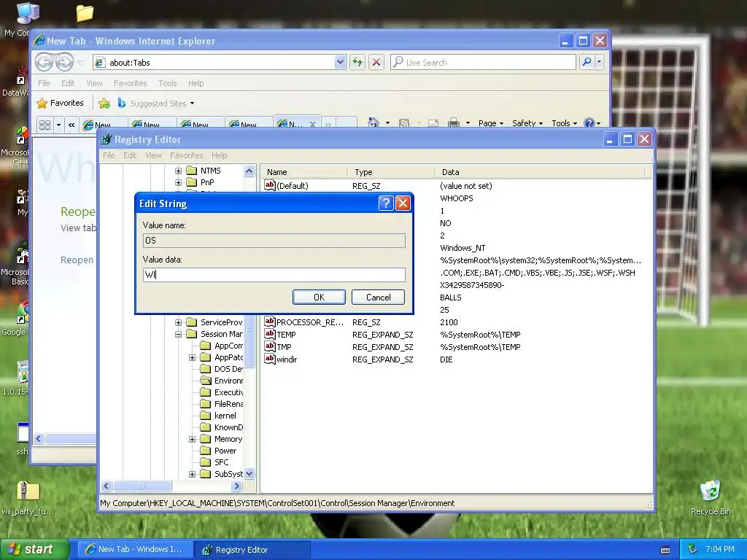
Task: Select the PROCESSOR_RE... value icon
Action: click(x=270, y=322)
